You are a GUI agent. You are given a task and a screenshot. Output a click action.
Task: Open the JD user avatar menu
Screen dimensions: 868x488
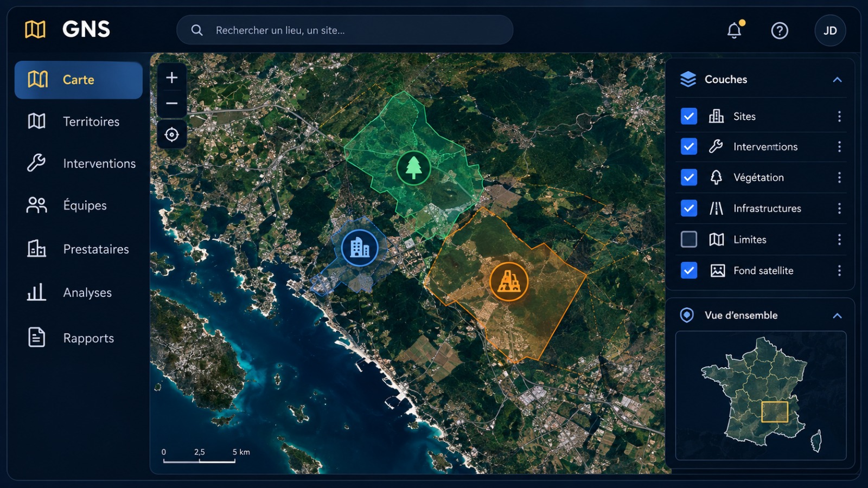point(830,30)
